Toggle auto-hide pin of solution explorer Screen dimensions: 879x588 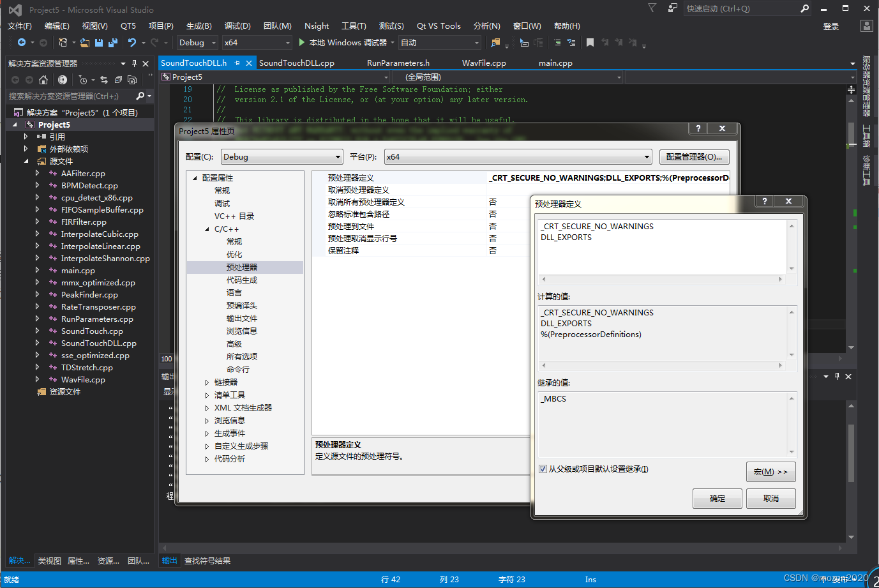pyautogui.click(x=134, y=63)
